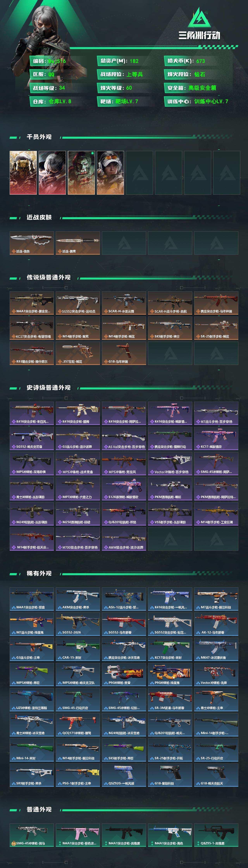The image size is (248, 868).
Task: Open the 近战-黑鹰 knife skin
Action: (78, 243)
